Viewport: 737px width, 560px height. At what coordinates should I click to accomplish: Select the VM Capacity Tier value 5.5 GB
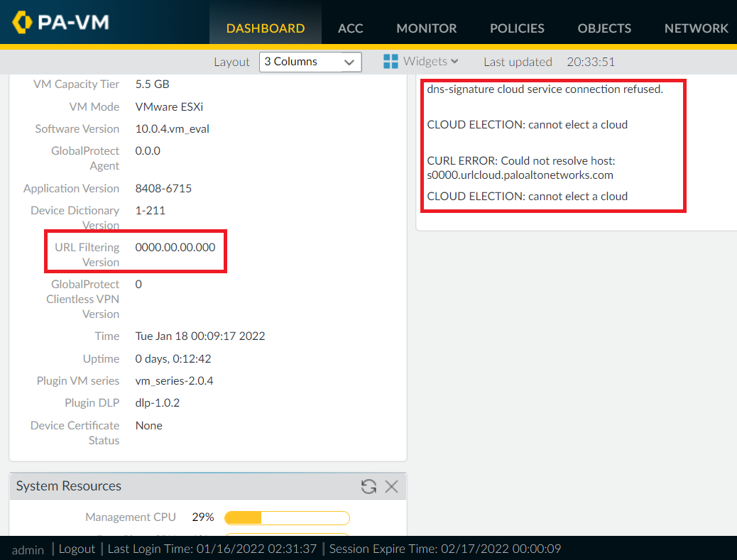coord(152,84)
